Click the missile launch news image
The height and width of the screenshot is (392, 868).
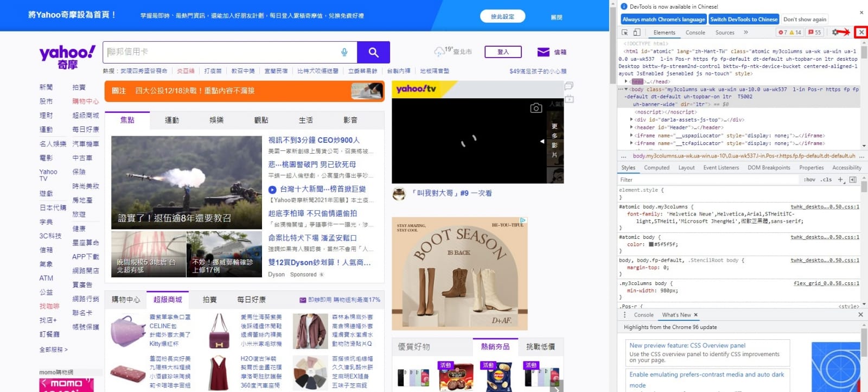[187, 183]
